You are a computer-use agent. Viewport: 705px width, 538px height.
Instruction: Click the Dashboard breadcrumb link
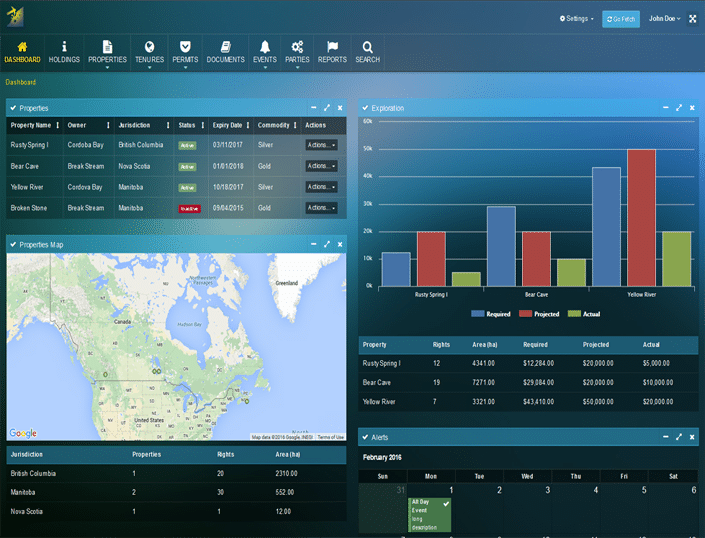[21, 82]
